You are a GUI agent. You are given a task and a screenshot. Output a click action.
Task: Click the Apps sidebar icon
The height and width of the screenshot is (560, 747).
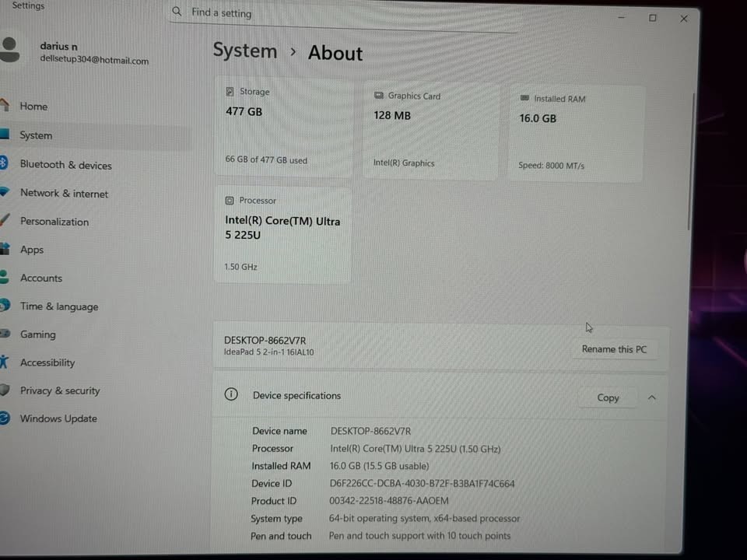(x=5, y=249)
